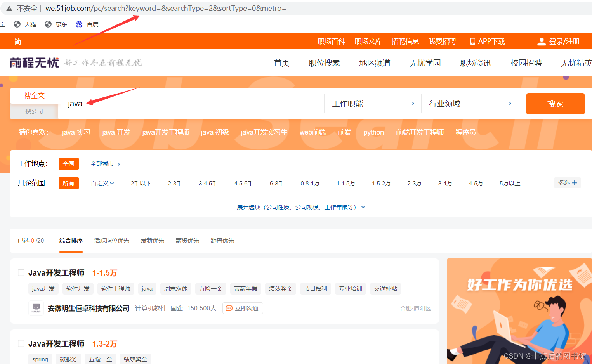
Task: Switch to 搜全文 search tab
Action: tap(34, 95)
